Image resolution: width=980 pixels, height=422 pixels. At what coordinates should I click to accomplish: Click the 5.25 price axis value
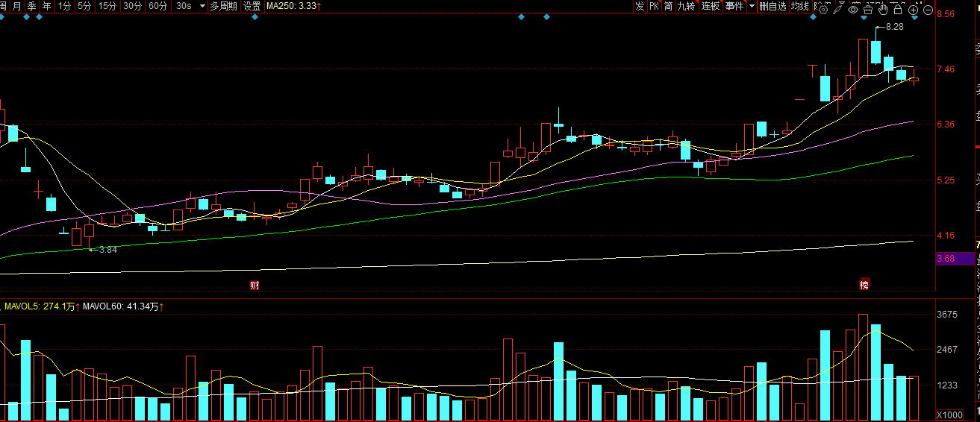(x=946, y=180)
